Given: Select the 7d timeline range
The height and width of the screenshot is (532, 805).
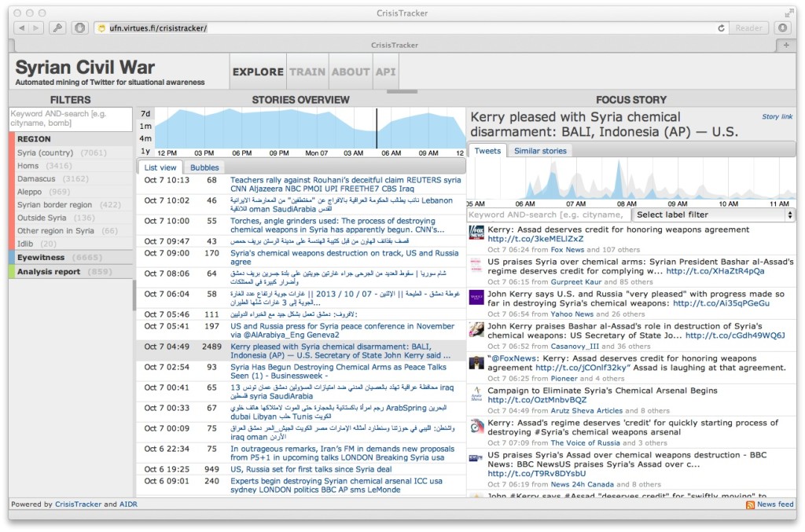Looking at the screenshot, I should [145, 114].
